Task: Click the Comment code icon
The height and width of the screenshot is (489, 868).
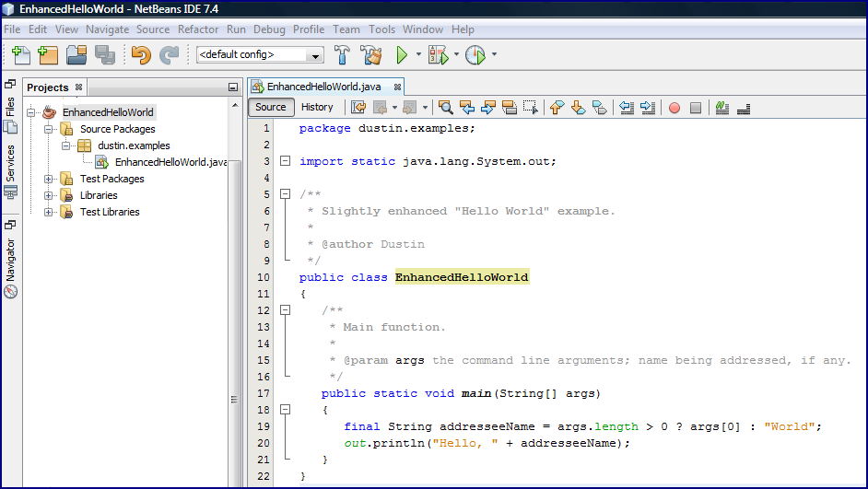Action: click(x=721, y=108)
